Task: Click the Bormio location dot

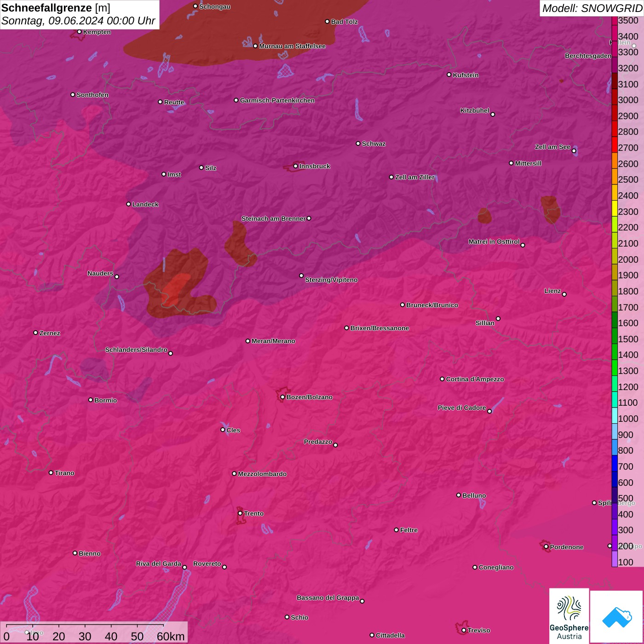Action: (91, 400)
